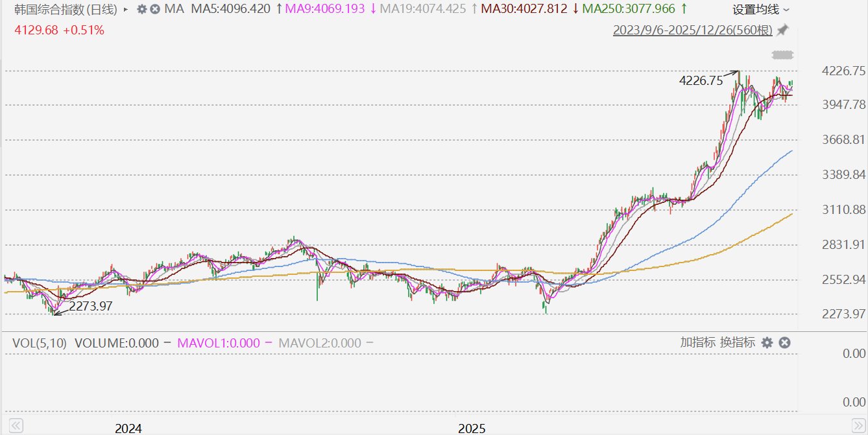
Task: Click the MAVOL2:0.000 readout
Action: pos(320,343)
